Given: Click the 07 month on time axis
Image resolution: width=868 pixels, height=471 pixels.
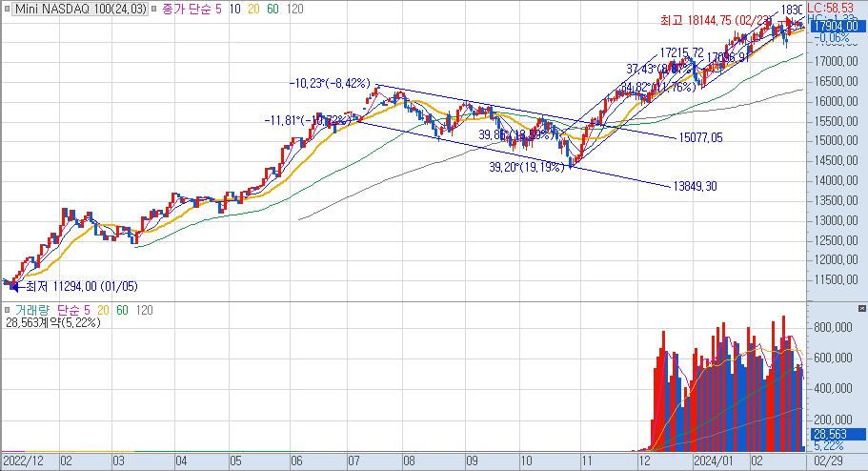Looking at the screenshot, I should (x=354, y=461).
